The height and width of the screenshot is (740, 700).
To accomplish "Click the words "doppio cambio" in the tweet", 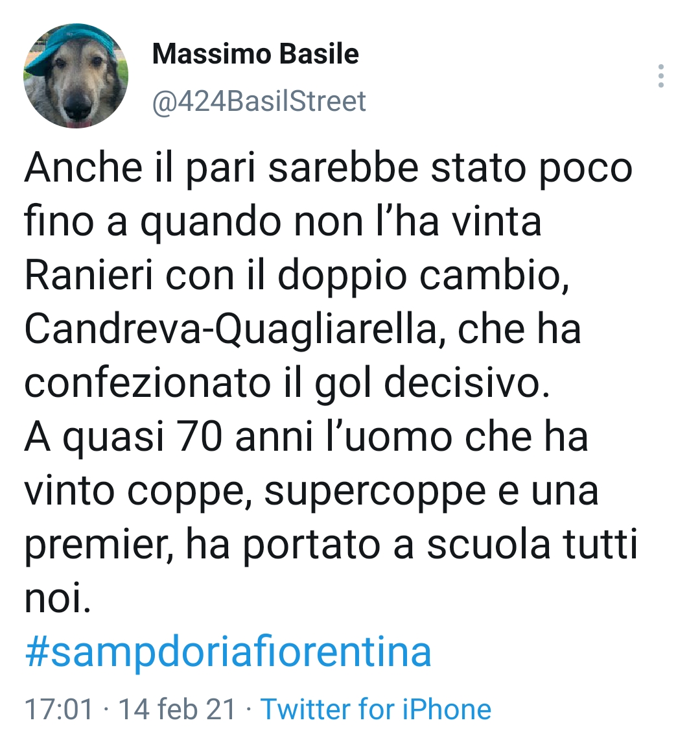I will coord(423,275).
